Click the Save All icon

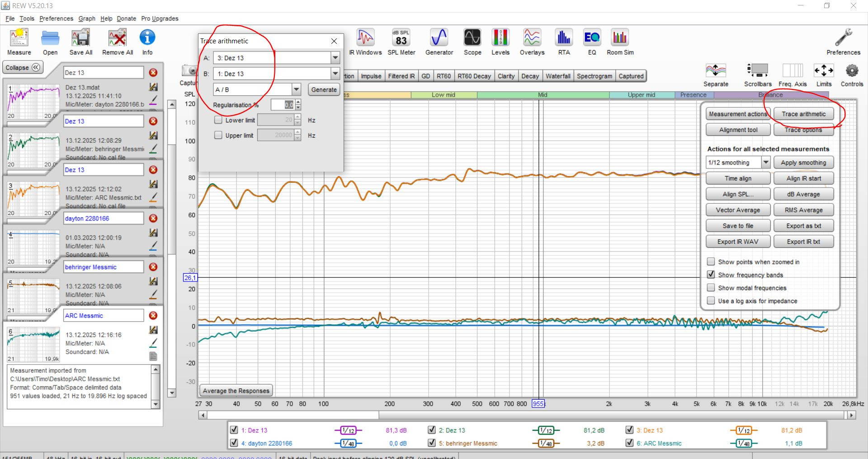[81, 42]
